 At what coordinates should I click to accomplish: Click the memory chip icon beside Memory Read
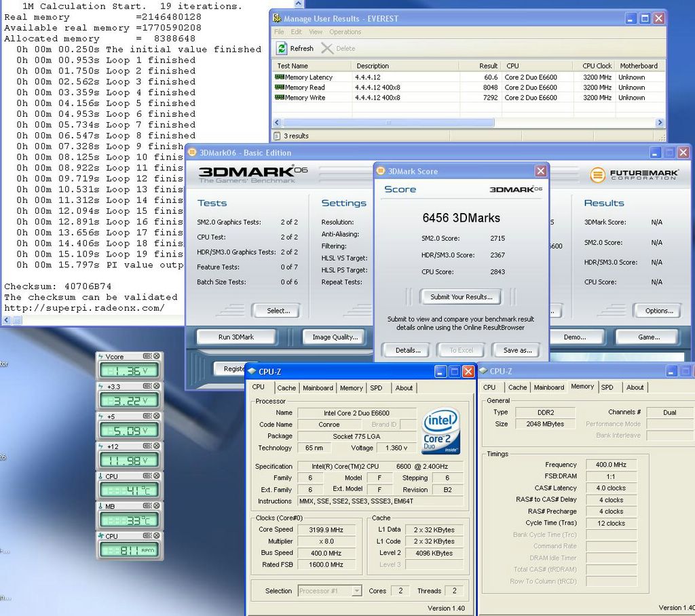coord(279,88)
